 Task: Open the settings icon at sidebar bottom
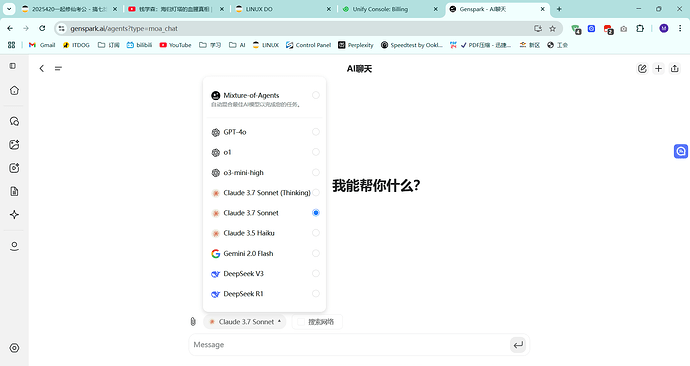[14, 348]
